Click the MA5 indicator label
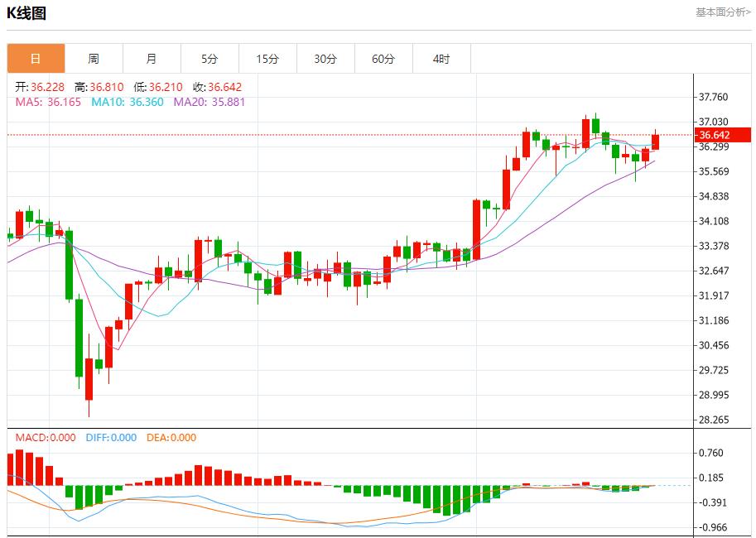756x538 pixels. coord(49,102)
